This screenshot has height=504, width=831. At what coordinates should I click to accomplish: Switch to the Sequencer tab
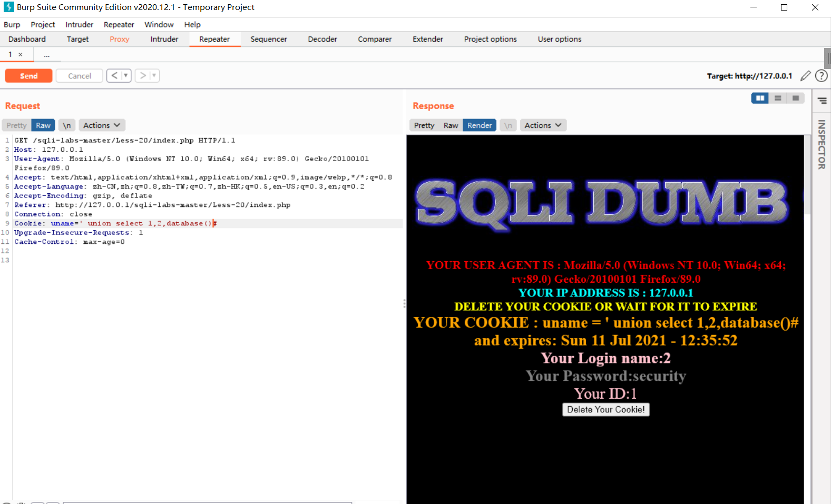point(269,39)
